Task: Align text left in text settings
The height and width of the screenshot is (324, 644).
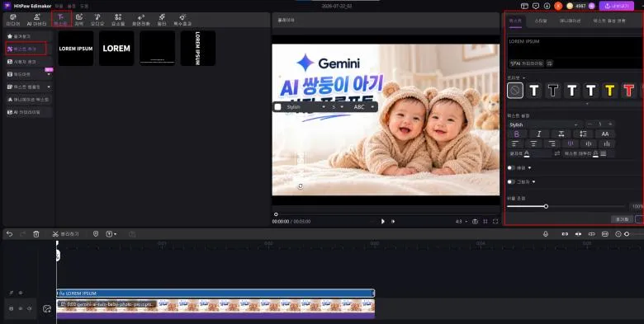Action: pos(515,144)
